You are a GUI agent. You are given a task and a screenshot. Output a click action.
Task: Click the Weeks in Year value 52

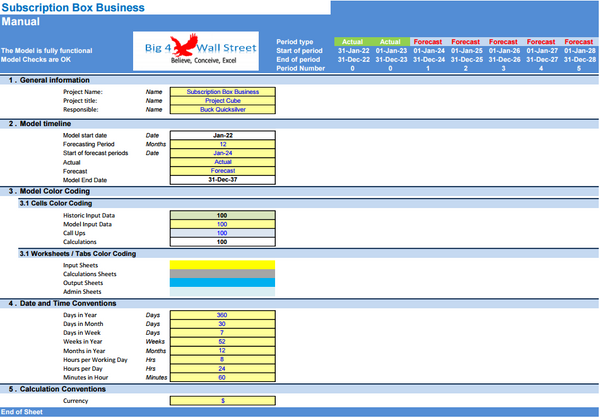tap(222, 342)
